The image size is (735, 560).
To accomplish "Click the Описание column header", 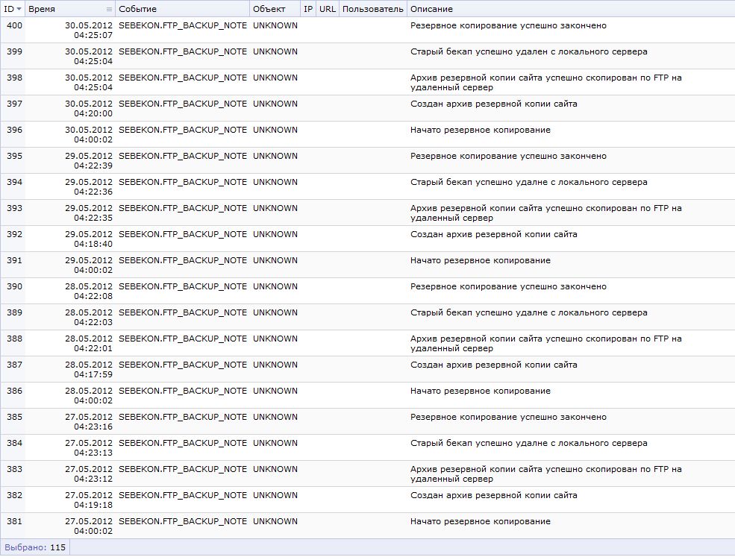I will click(x=431, y=9).
